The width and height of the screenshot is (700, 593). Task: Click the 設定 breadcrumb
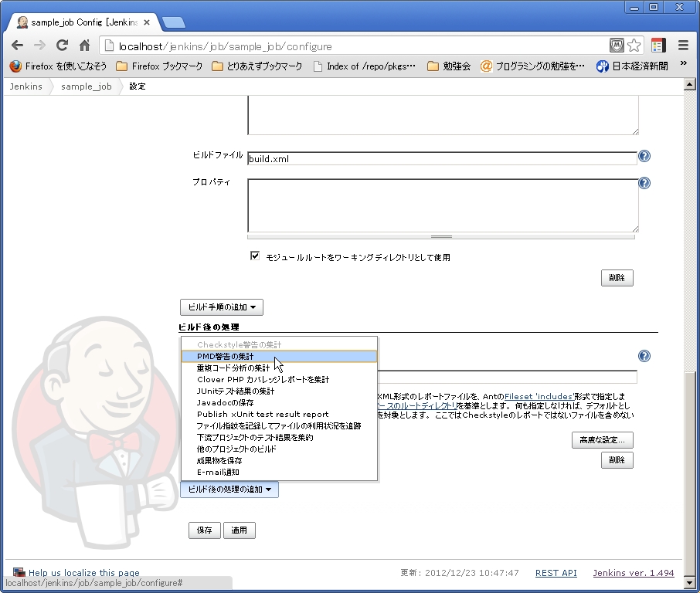click(x=138, y=86)
